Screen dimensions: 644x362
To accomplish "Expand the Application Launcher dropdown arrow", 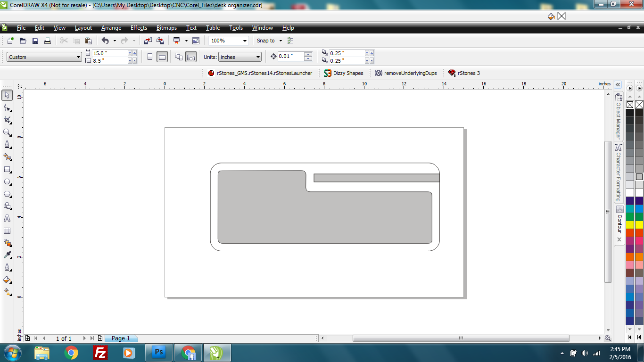I will pyautogui.click(x=186, y=41).
